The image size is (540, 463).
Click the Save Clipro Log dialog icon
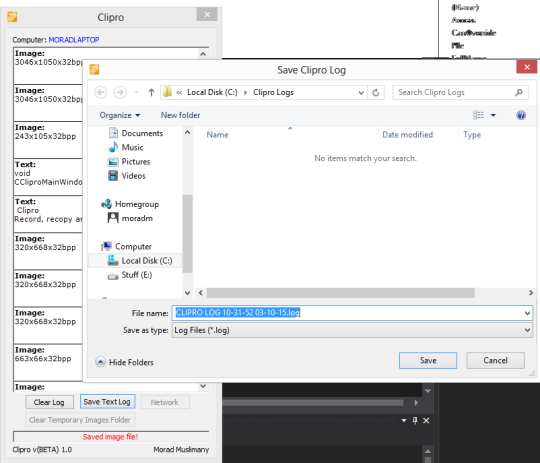[94, 69]
